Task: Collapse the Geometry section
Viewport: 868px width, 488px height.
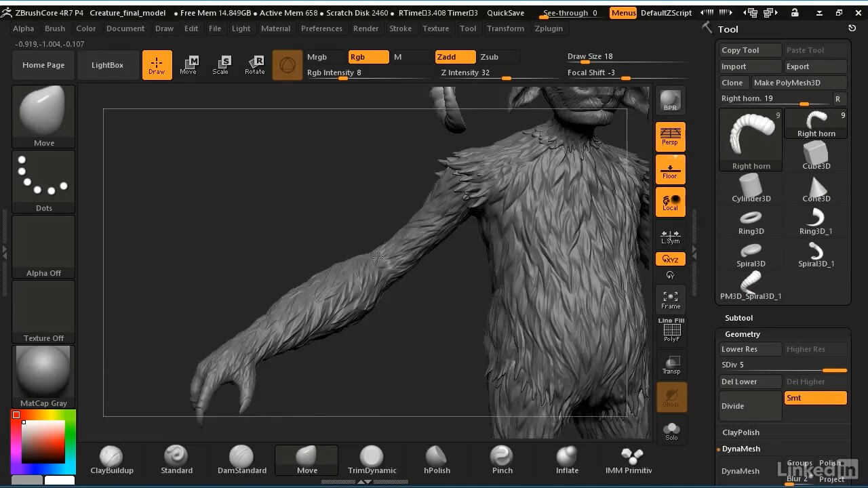Action: tap(742, 334)
